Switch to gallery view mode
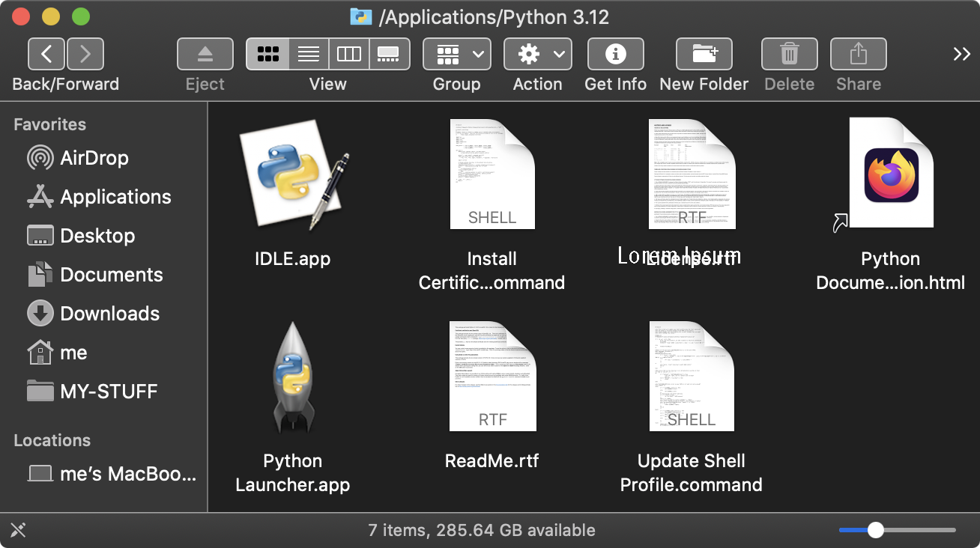 pos(389,54)
